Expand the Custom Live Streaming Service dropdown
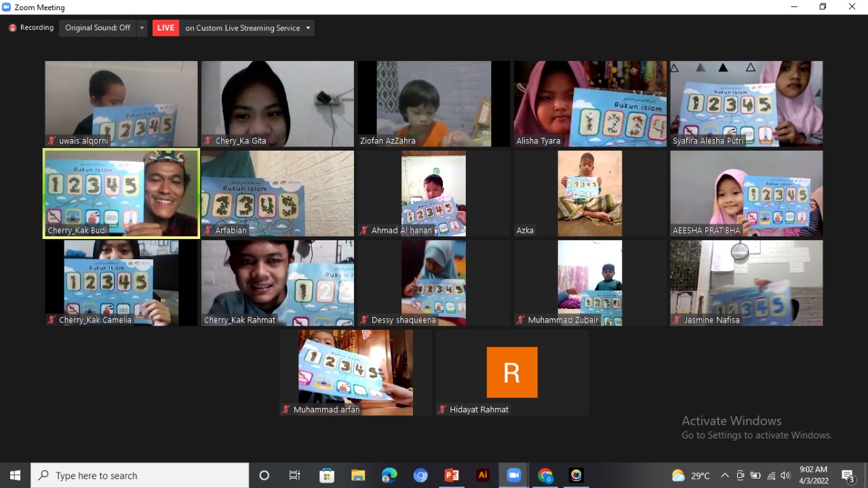The height and width of the screenshot is (488, 868). (308, 28)
